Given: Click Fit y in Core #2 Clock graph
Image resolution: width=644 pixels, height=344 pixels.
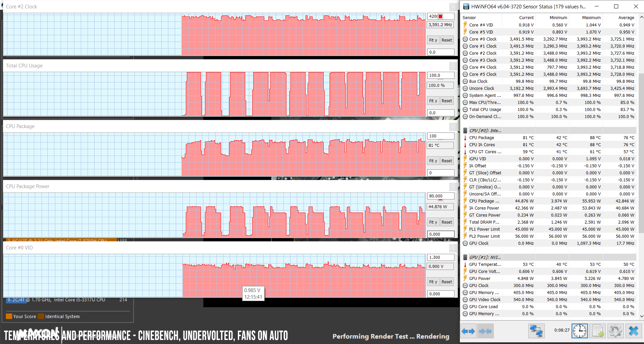Looking at the screenshot, I should point(433,40).
